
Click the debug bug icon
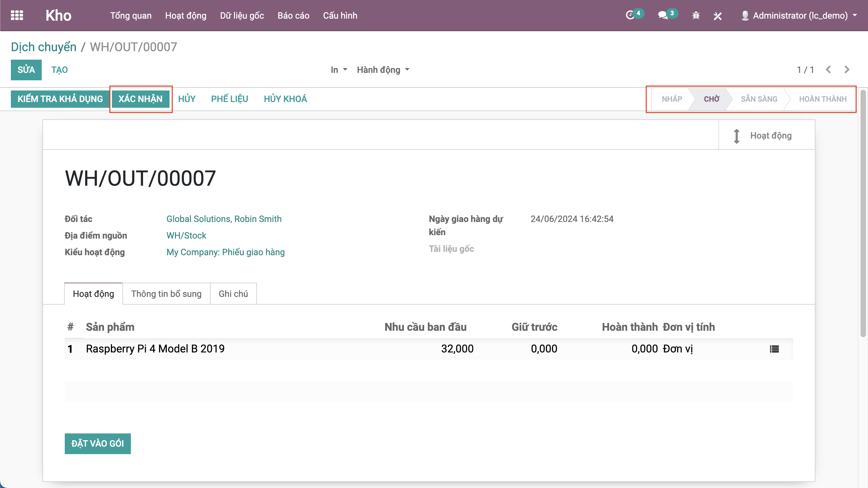click(696, 15)
